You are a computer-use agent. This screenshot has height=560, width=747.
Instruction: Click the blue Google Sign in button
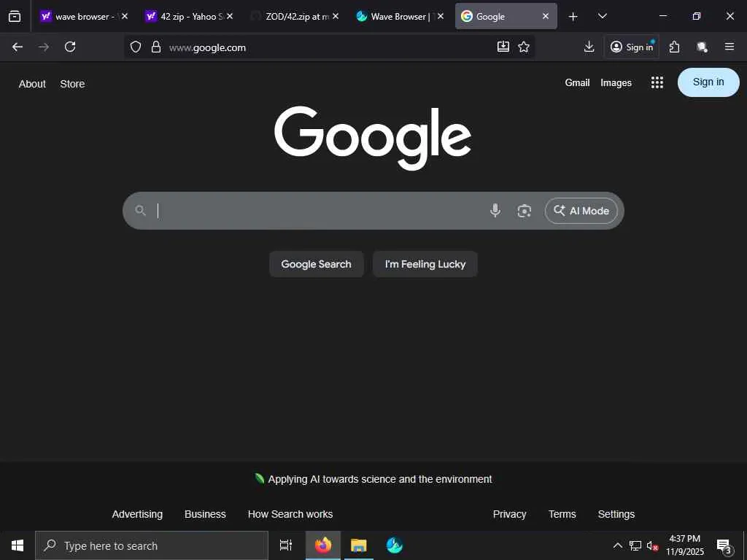click(x=708, y=82)
